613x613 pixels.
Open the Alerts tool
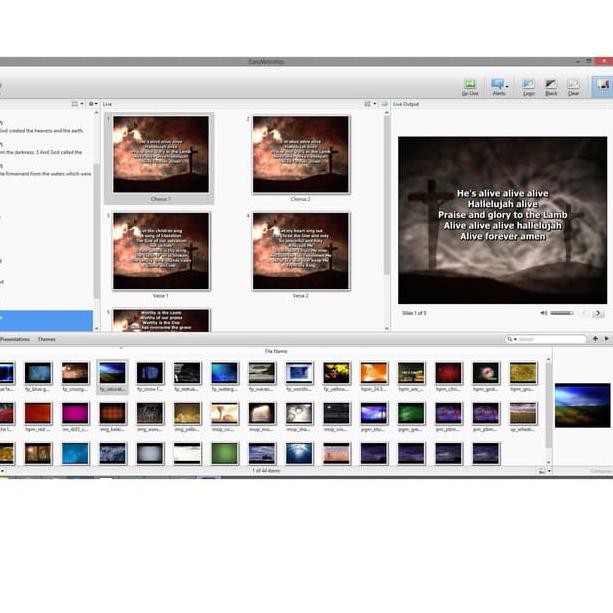(x=498, y=86)
